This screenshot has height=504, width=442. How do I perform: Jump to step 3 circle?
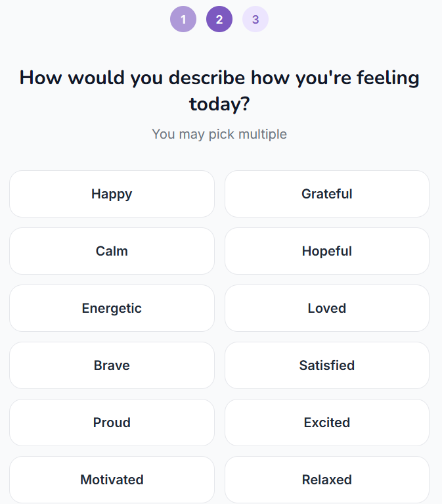(255, 19)
